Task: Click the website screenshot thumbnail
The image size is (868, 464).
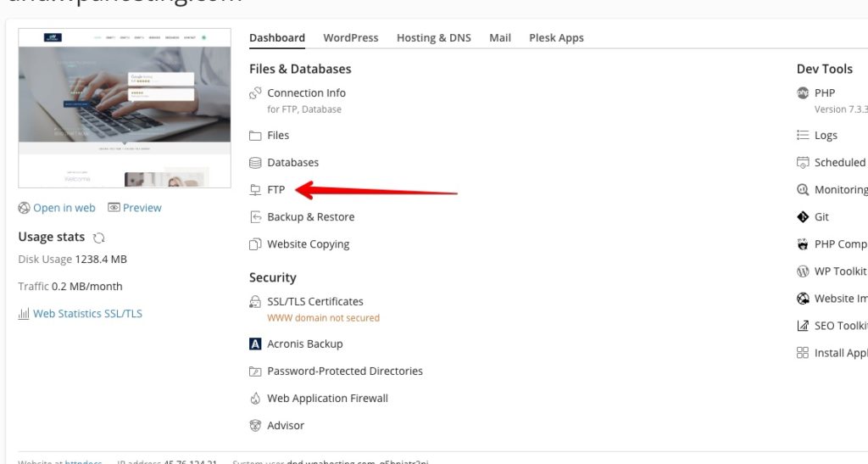Action: coord(125,108)
